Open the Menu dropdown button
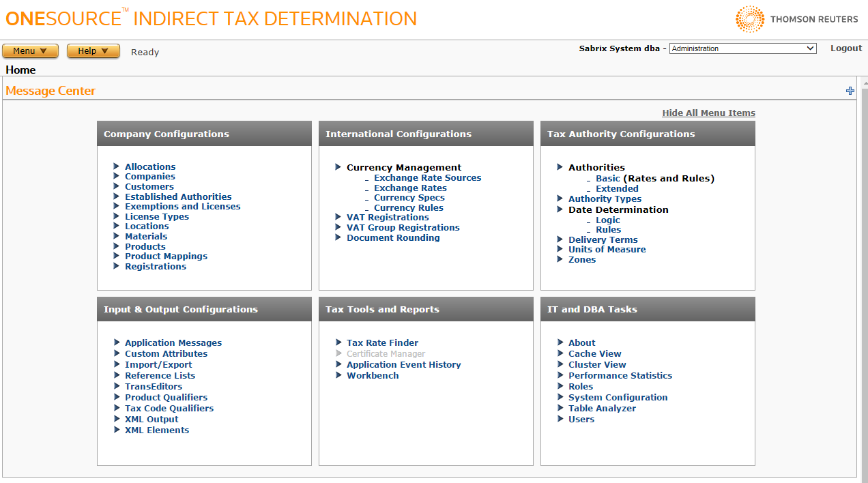Viewport: 868px width, 483px height. (30, 51)
